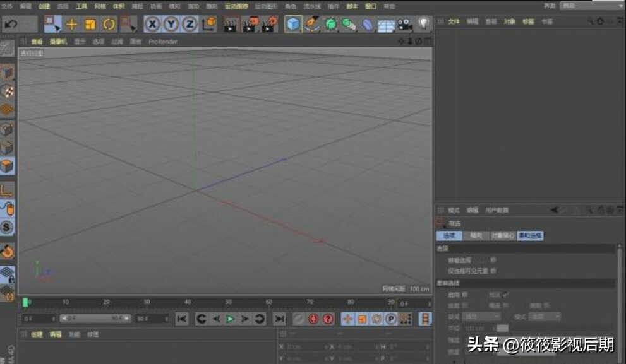
Task: Click the Locked Workplane icon
Action: pos(7,274)
